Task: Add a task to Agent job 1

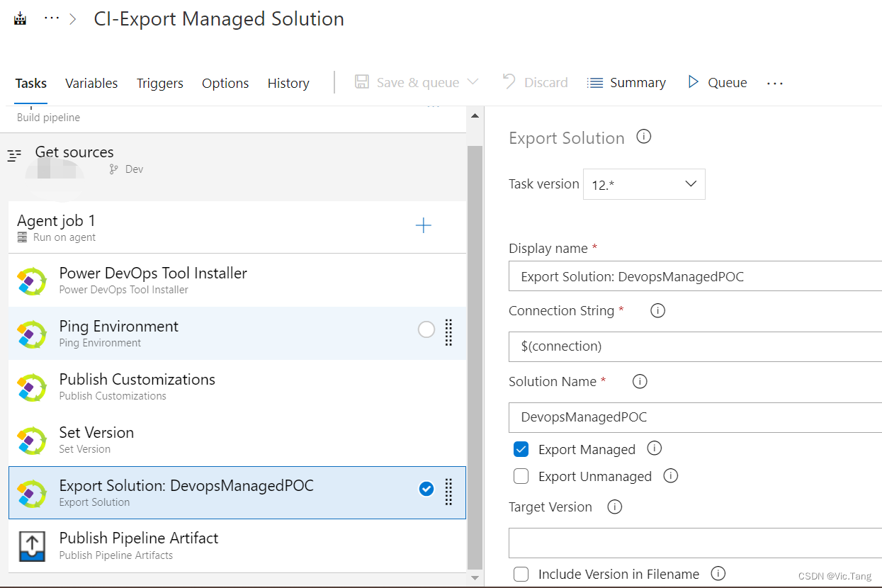Action: (x=423, y=225)
